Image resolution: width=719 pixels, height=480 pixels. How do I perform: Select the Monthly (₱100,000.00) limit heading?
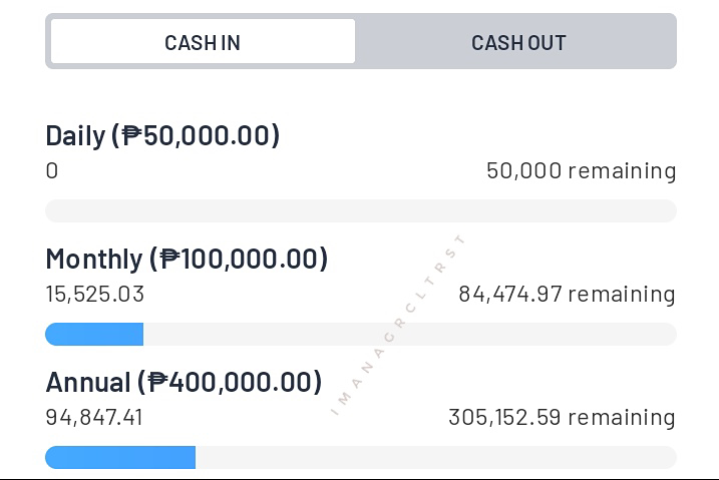pyautogui.click(x=187, y=259)
